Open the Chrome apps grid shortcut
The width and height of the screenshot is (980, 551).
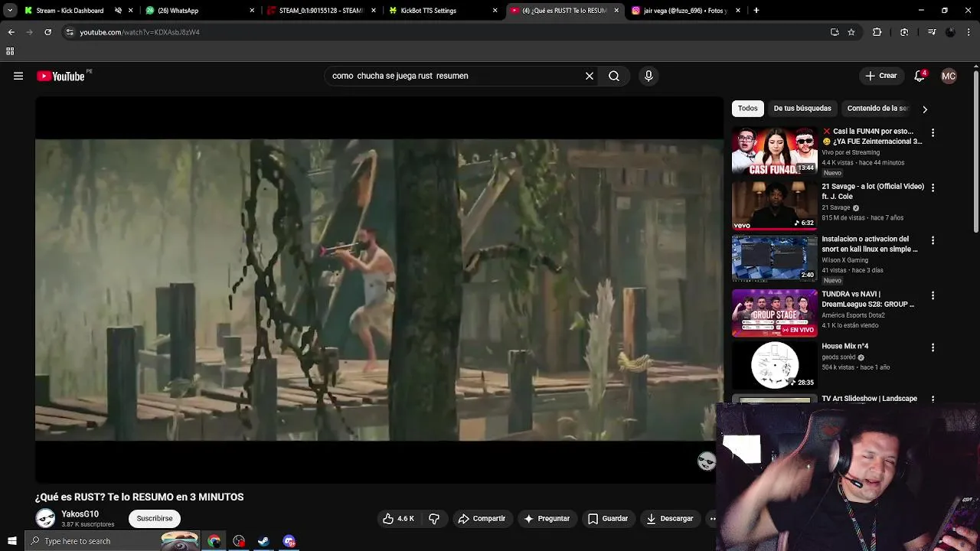pos(10,51)
